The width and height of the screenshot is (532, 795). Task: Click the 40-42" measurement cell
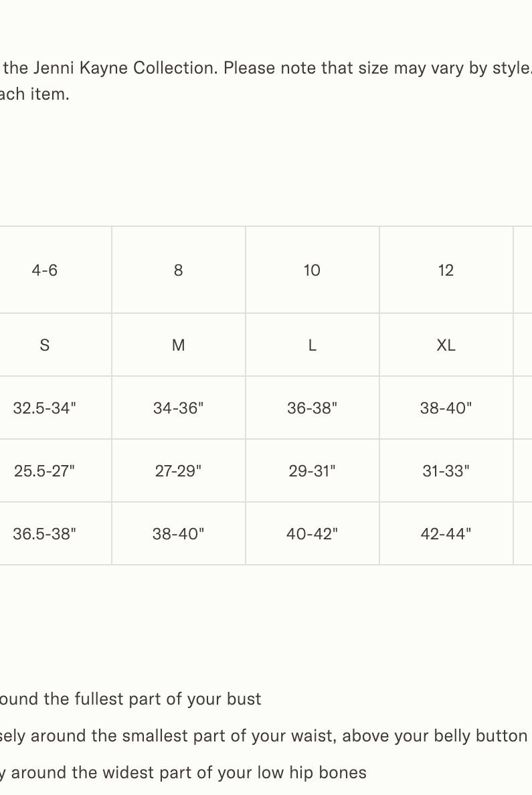pos(312,534)
